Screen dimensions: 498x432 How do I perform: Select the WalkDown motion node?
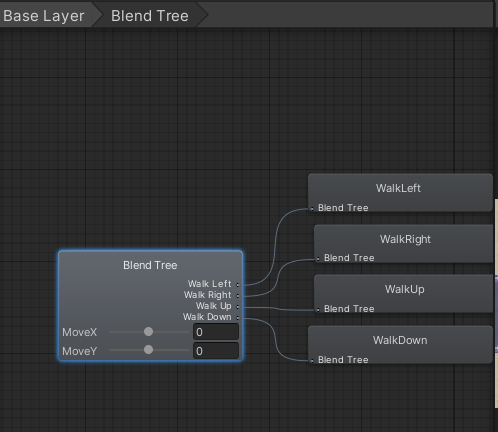point(400,345)
